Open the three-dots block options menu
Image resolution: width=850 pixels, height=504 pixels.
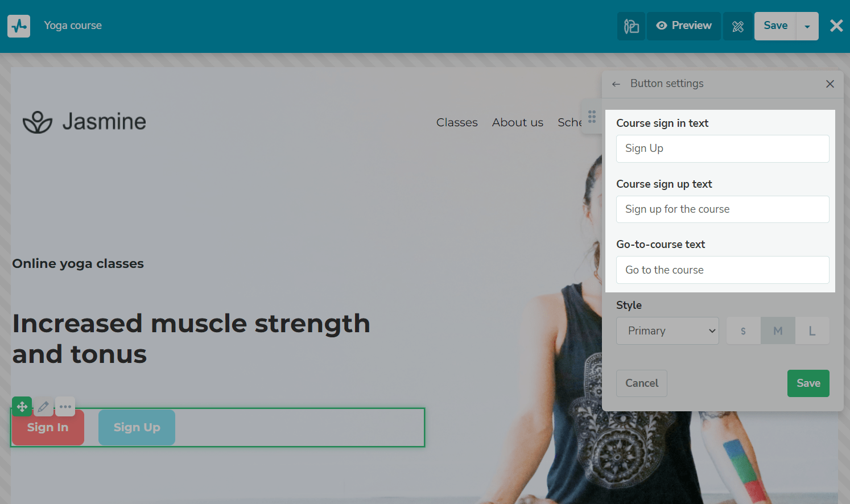[x=65, y=407]
